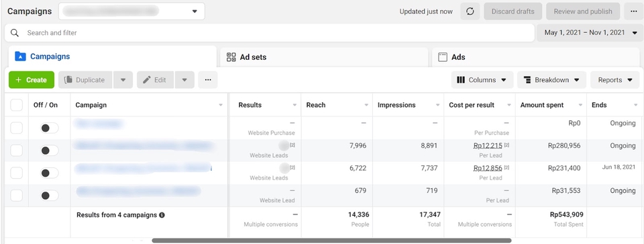Open the Breakdown dropdown

[552, 80]
